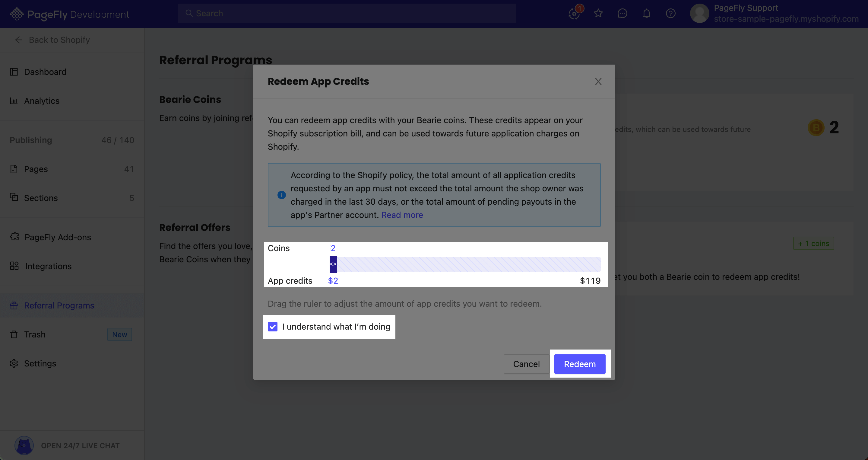
Task: Click the striped slider track
Action: point(469,264)
